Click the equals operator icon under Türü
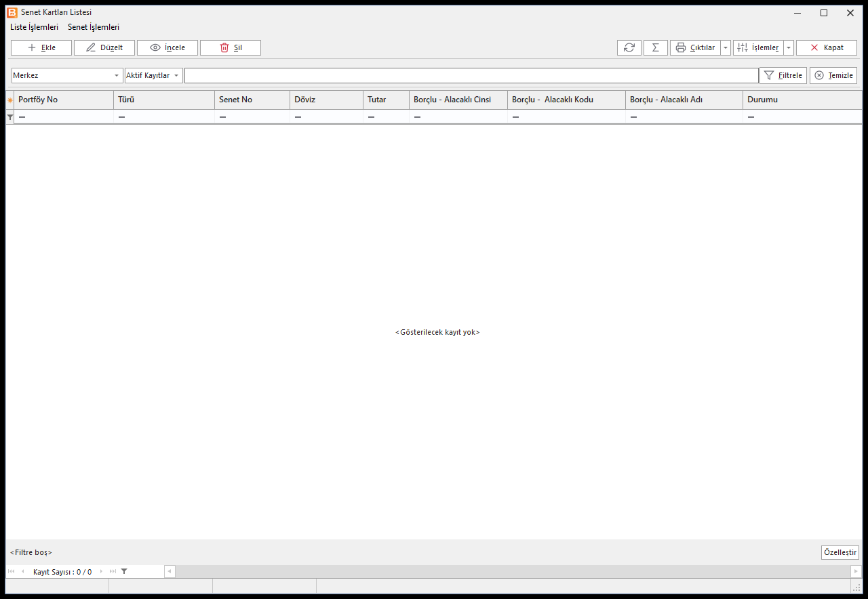 pos(121,117)
